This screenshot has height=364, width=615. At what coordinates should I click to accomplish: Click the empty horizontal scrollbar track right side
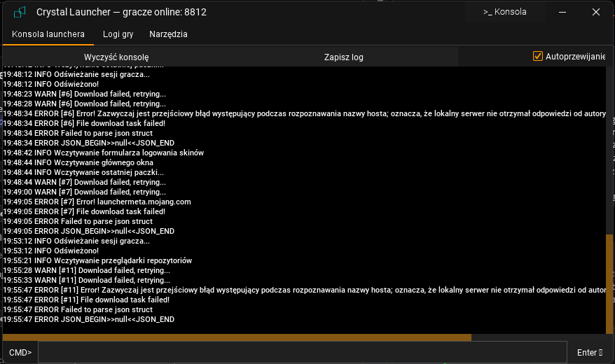(538, 337)
